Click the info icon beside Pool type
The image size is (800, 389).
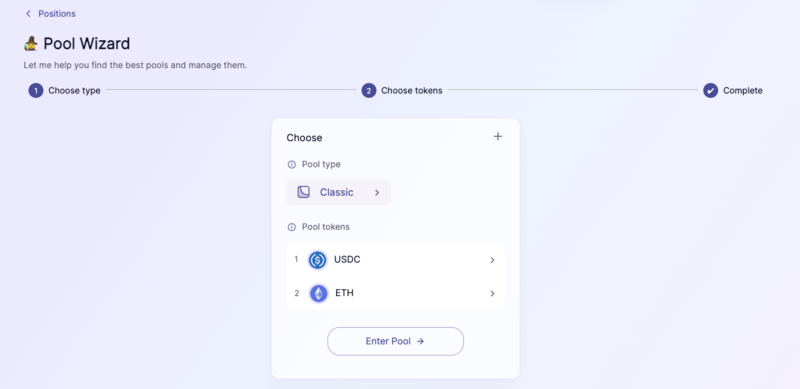pyautogui.click(x=292, y=164)
